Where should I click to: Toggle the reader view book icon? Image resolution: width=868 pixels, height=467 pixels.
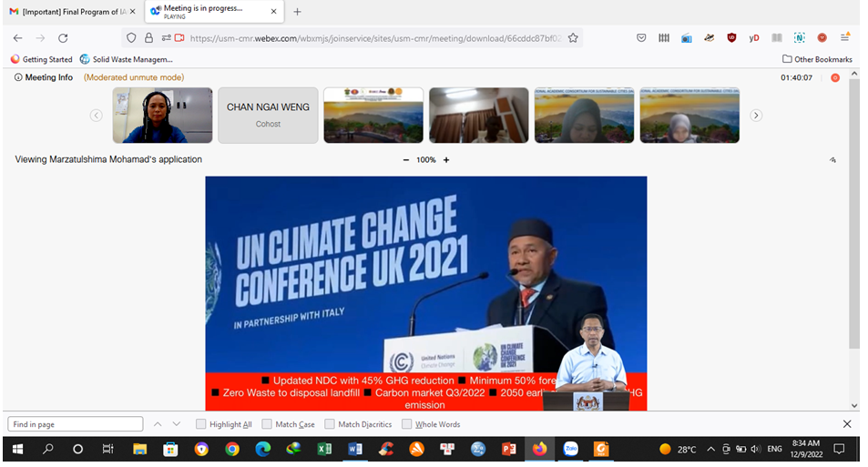(777, 38)
